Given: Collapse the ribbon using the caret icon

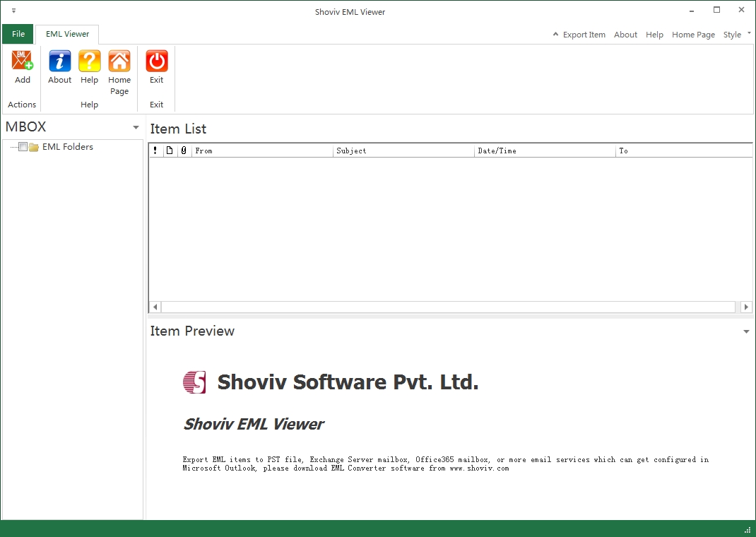Looking at the screenshot, I should [x=555, y=34].
